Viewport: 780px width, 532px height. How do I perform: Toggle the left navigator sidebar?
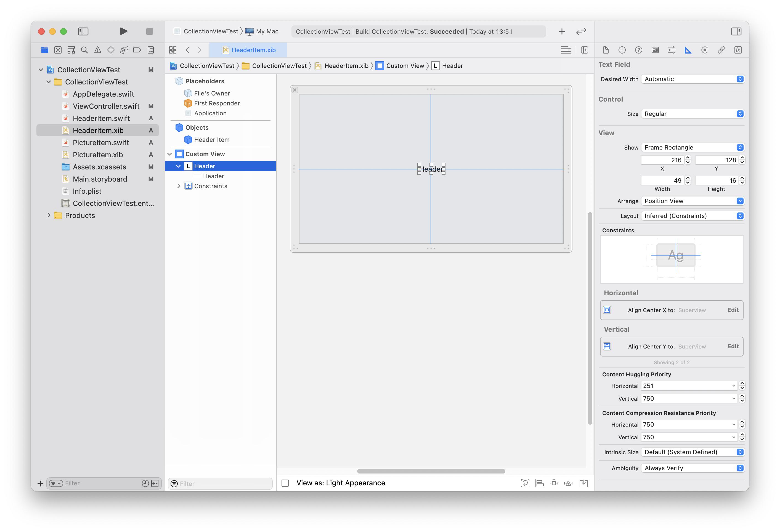click(83, 31)
